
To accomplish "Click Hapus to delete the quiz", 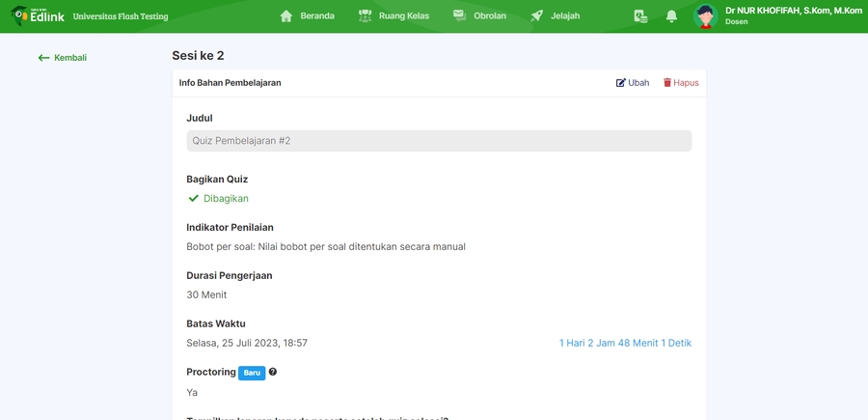I will click(681, 83).
